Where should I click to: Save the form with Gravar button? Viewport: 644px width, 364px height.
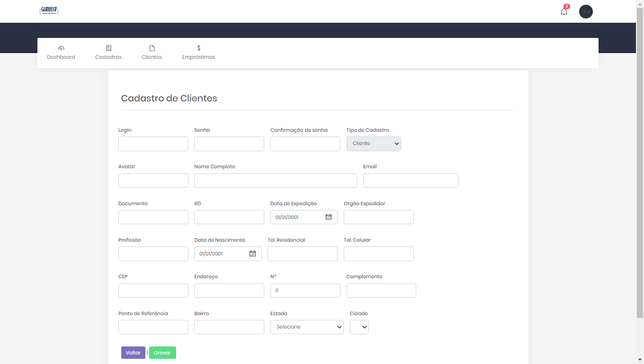tap(162, 353)
